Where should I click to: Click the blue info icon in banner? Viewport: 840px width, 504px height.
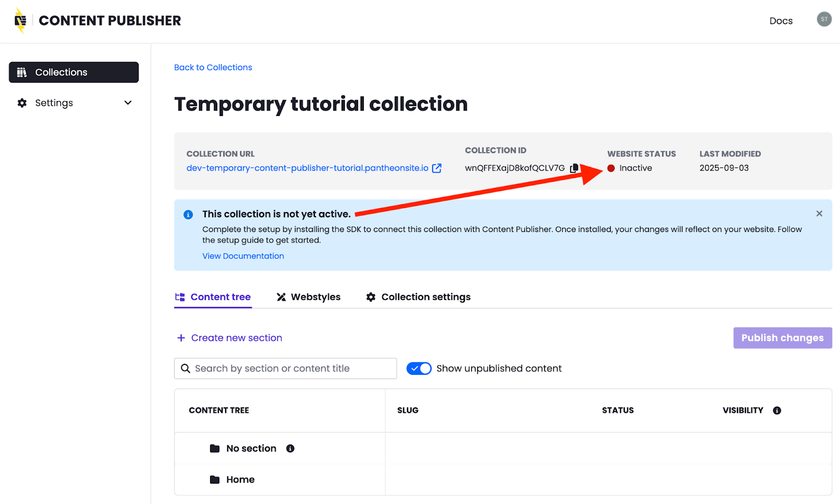[x=188, y=215]
